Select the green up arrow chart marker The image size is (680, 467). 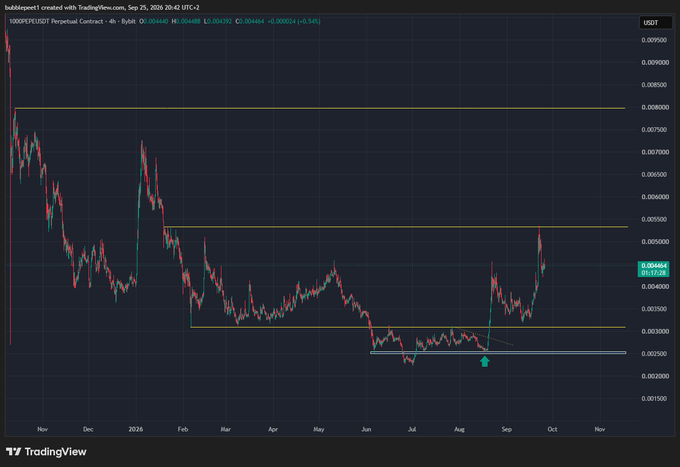click(485, 361)
